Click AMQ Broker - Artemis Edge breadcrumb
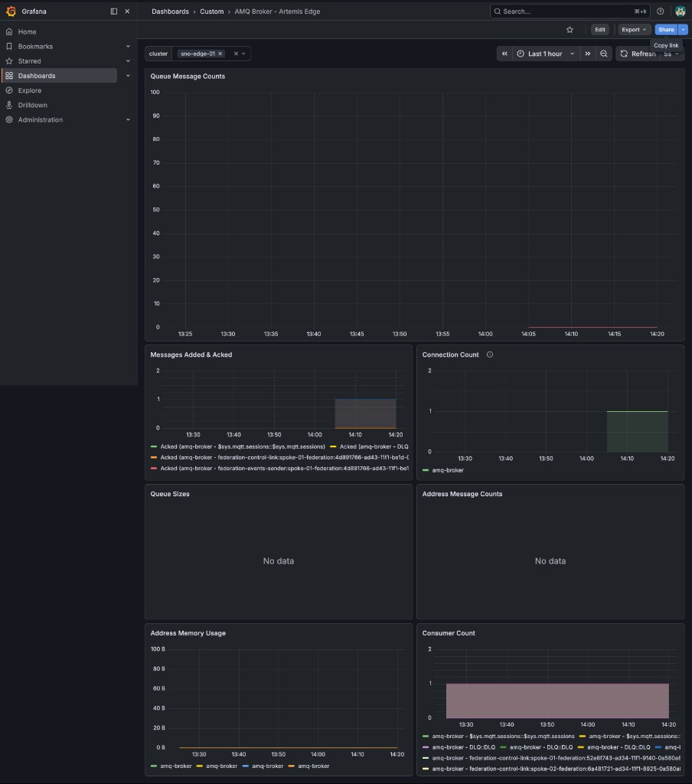This screenshot has width=692, height=784. 277,11
